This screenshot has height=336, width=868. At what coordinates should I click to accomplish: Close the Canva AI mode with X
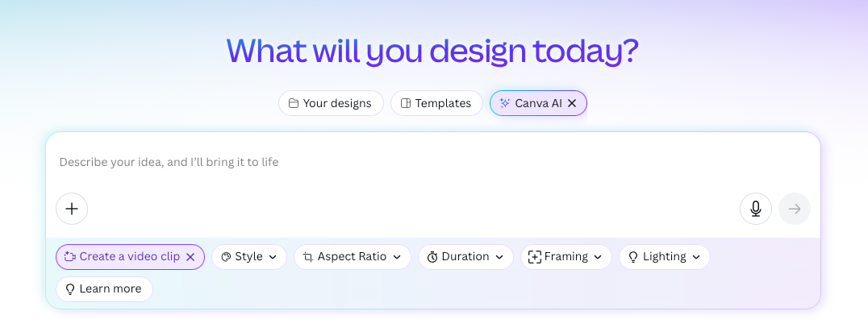(x=573, y=103)
